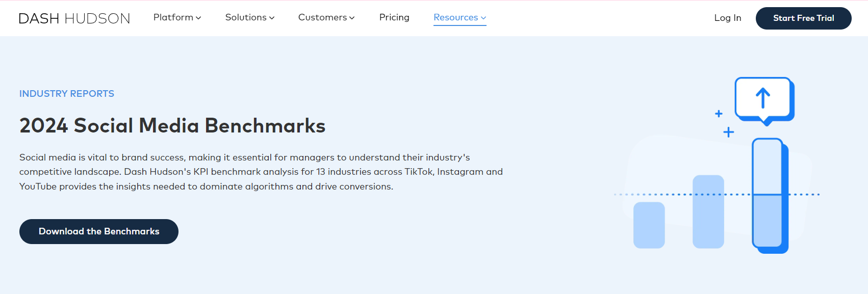Click the Log In link

pos(727,18)
